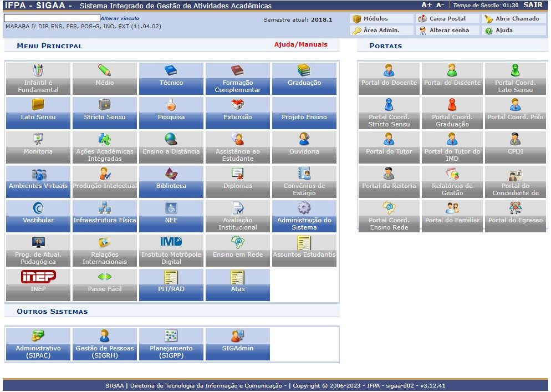
Task: Open the Vestibular module
Action: point(38,216)
